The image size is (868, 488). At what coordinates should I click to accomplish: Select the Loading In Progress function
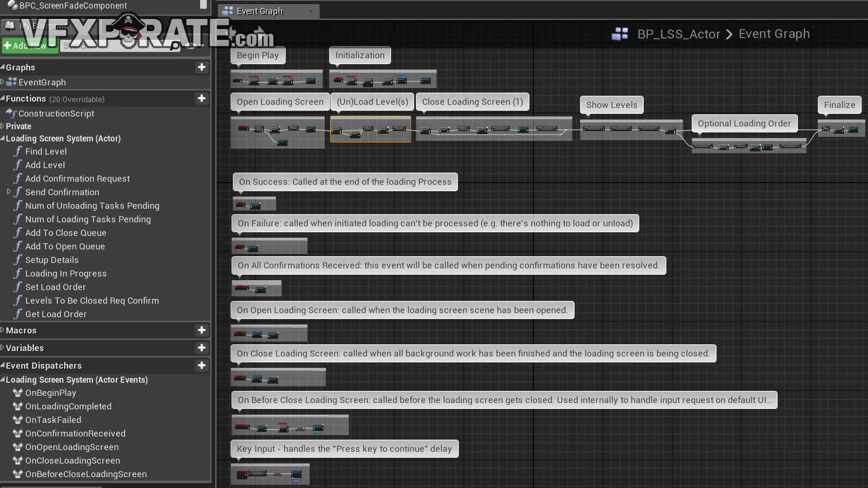point(66,273)
